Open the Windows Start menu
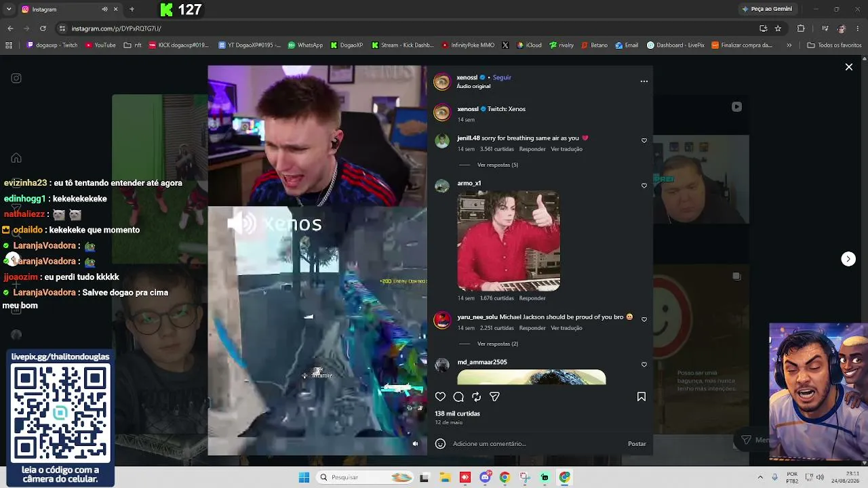The width and height of the screenshot is (868, 488). tap(304, 477)
